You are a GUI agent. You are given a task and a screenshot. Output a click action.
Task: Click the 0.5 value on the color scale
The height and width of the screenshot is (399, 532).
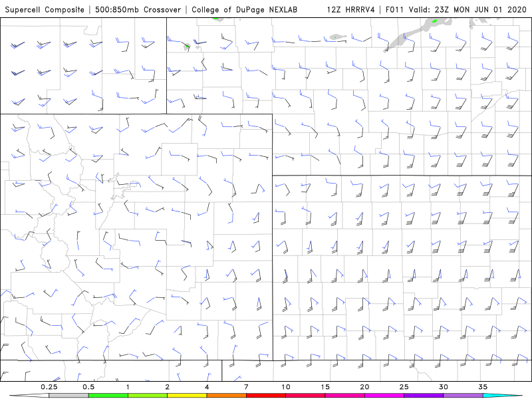(88, 387)
